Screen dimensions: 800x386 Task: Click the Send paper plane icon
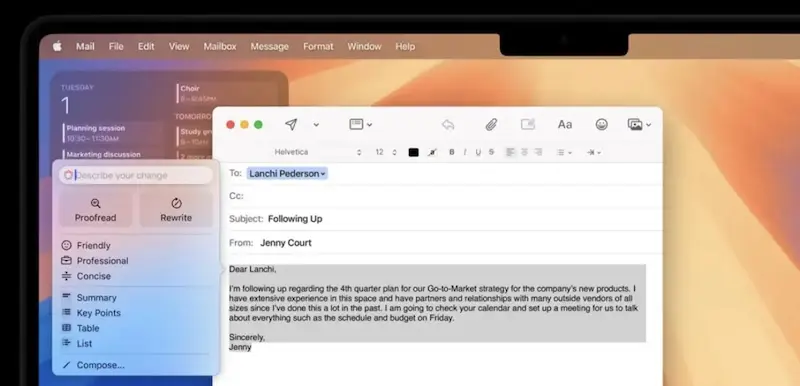[291, 124]
